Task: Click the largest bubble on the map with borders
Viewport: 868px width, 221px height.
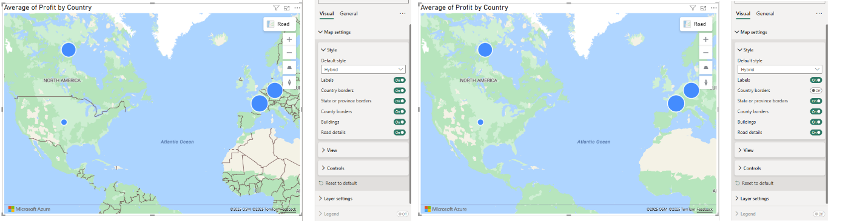Action: click(260, 104)
